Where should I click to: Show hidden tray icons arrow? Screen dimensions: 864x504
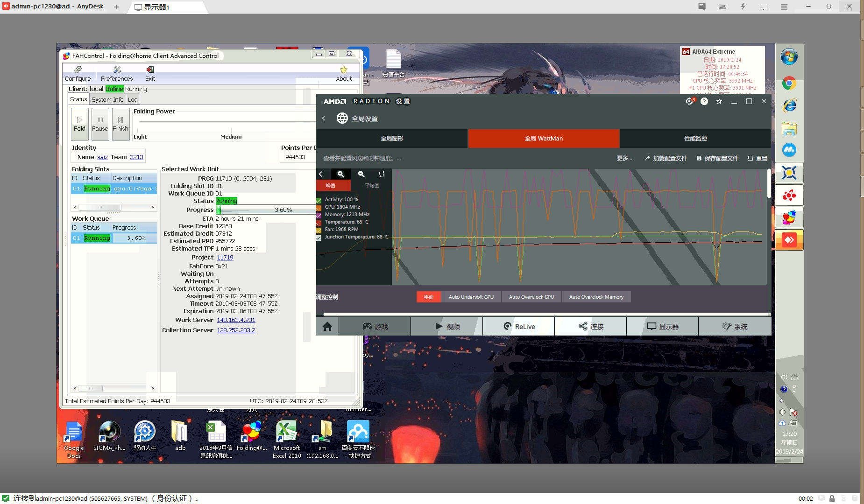coord(781,400)
